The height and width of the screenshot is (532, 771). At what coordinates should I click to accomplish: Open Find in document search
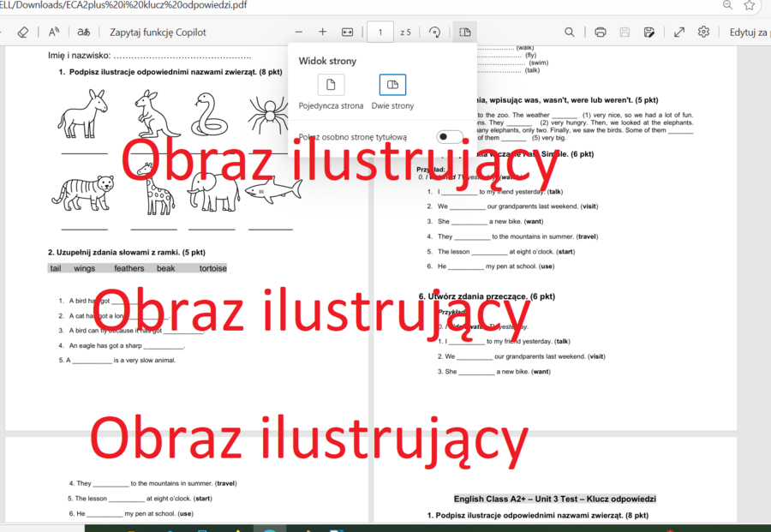569,32
